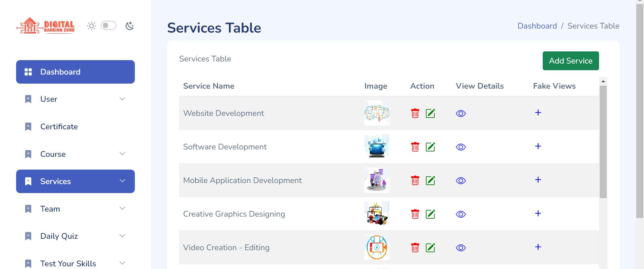
Task: Delete the Website Development service
Action: click(x=415, y=113)
